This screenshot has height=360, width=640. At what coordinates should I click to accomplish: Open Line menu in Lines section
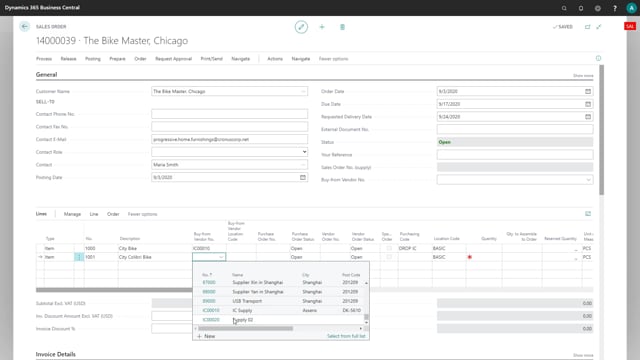pyautogui.click(x=94, y=214)
